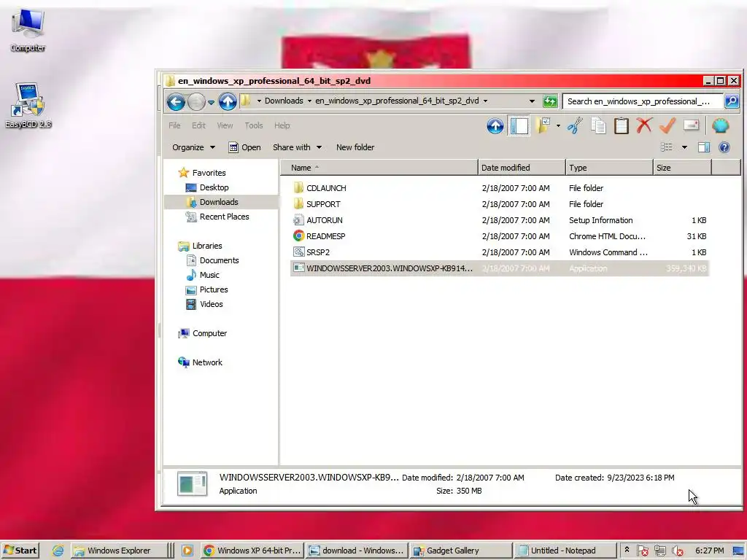Toggle the navigation pane toolbar button
The image size is (747, 560).
(519, 125)
